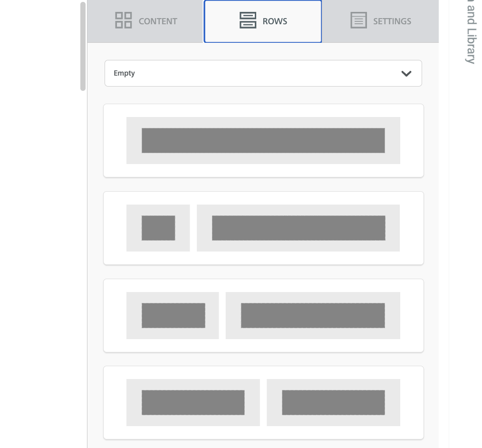Open the SETTINGS tab label
482x448 pixels.
coord(392,21)
